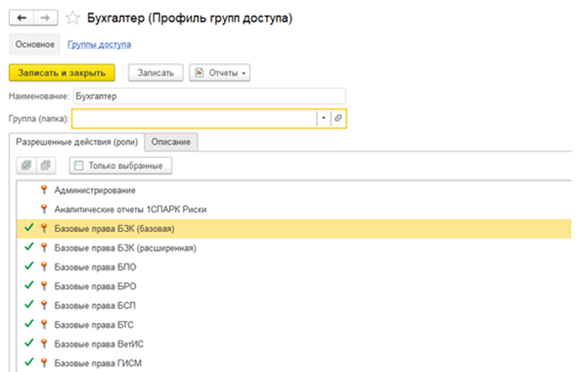Click the Записать button

(156, 72)
